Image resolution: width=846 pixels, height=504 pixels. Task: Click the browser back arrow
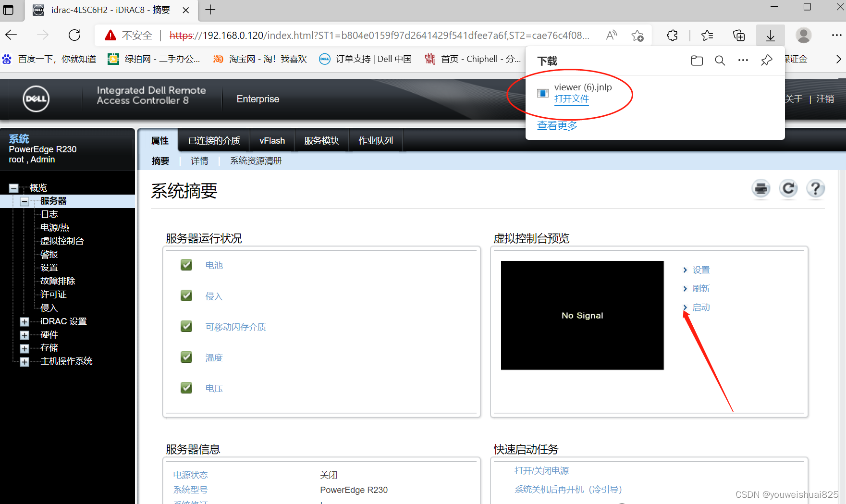click(x=11, y=35)
